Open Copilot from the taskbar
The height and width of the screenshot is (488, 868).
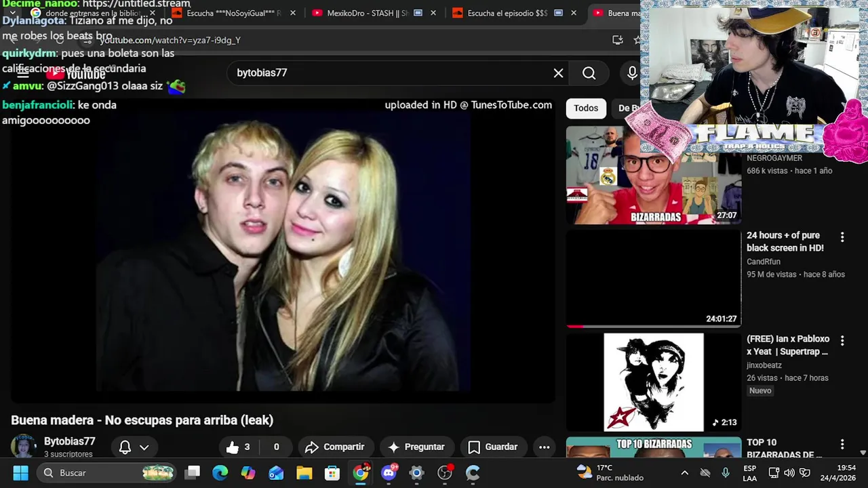pos(248,472)
